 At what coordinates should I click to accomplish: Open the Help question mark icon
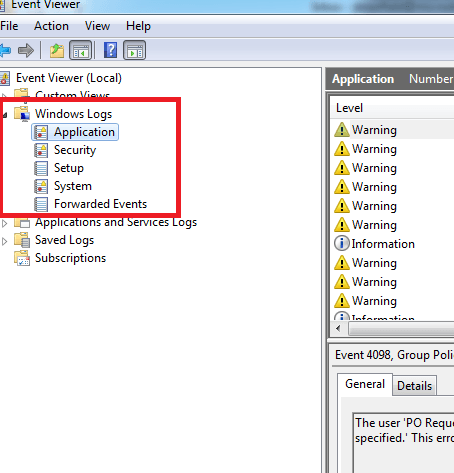110,50
